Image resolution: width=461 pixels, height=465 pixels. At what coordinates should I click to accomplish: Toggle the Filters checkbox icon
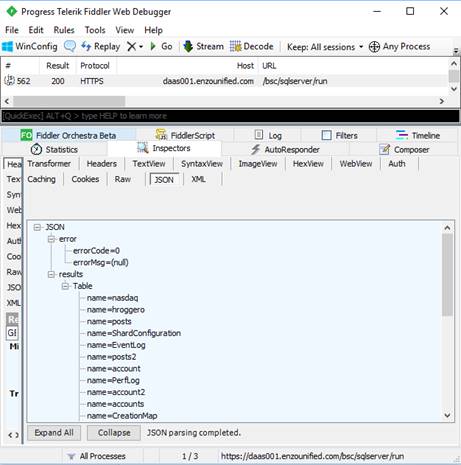coord(326,135)
